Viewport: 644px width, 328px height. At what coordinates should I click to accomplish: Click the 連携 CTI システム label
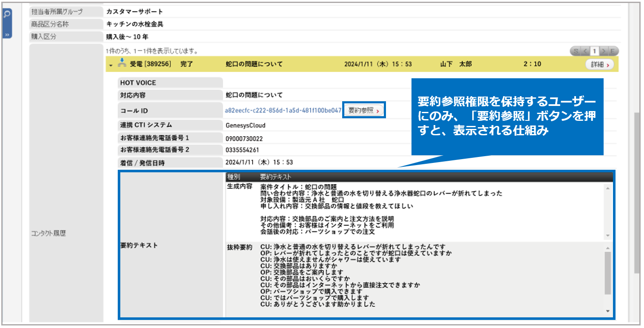click(x=146, y=125)
